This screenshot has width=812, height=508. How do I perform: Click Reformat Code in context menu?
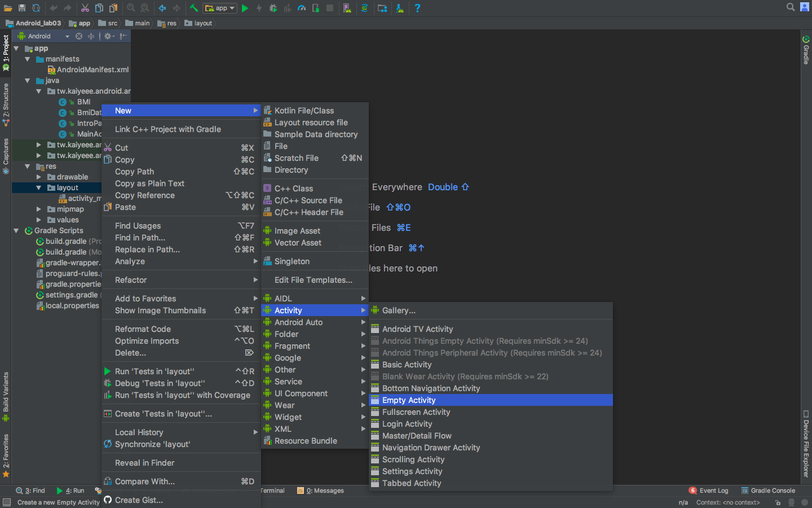point(181,329)
